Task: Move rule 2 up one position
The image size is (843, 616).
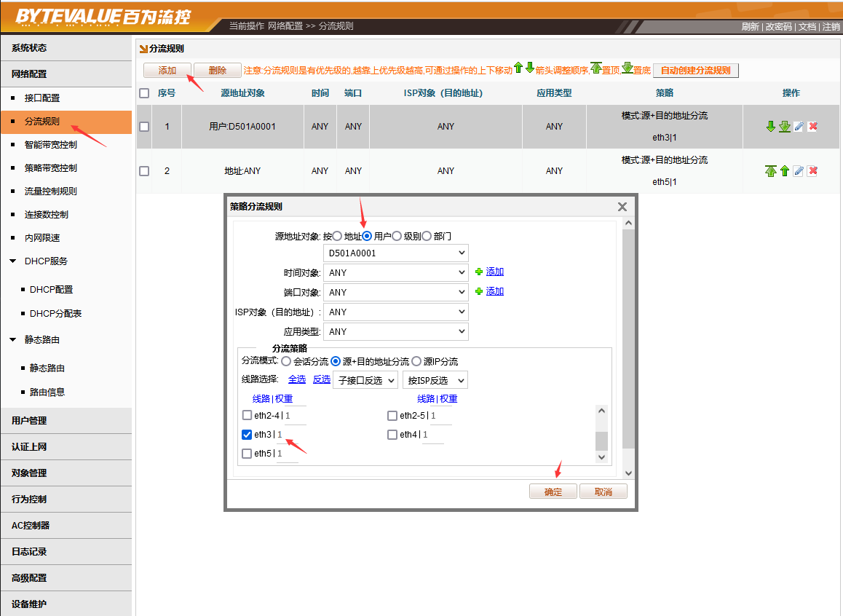Action: click(x=785, y=171)
